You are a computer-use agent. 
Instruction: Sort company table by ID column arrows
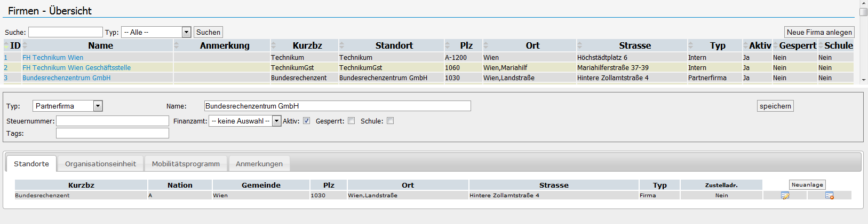(x=6, y=45)
